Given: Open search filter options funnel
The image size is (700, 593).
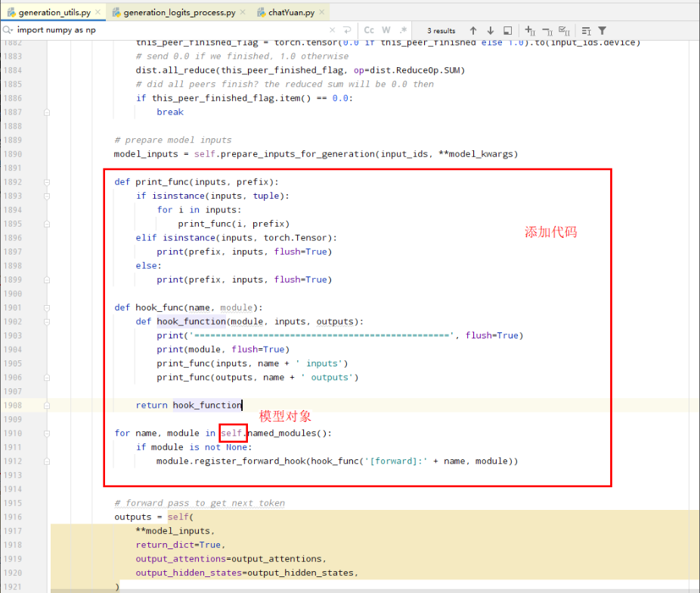Looking at the screenshot, I should 602,30.
